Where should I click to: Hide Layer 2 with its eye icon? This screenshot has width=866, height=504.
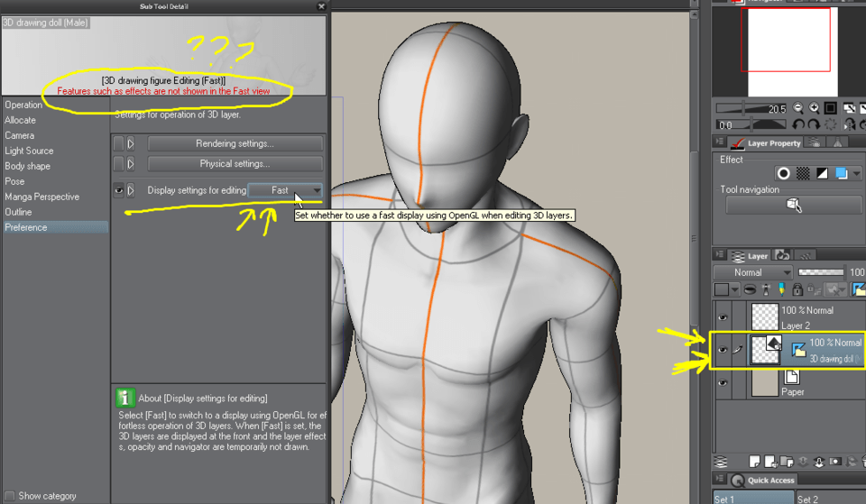[722, 317]
